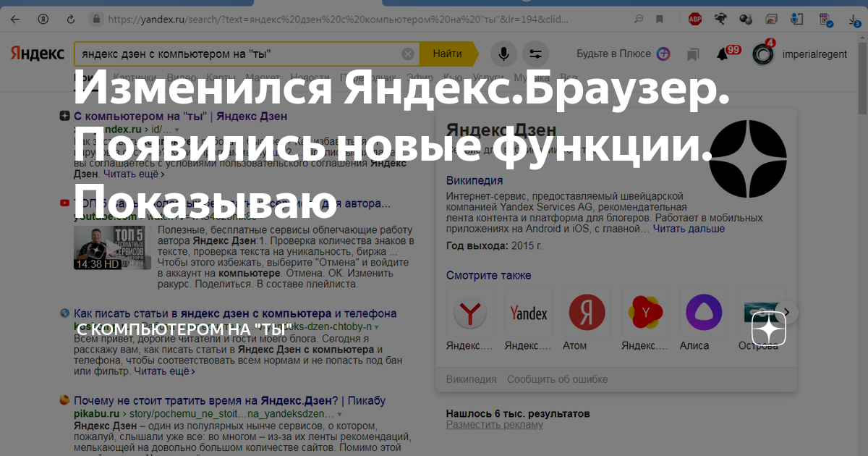868x456 pixels.
Task: Expand the arrow after ...ks-dzen-chtoby-n URL
Action: 378,327
